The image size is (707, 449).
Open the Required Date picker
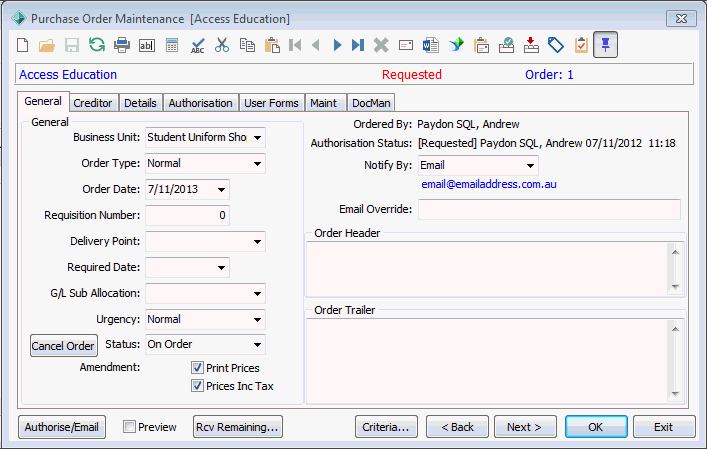click(221, 268)
